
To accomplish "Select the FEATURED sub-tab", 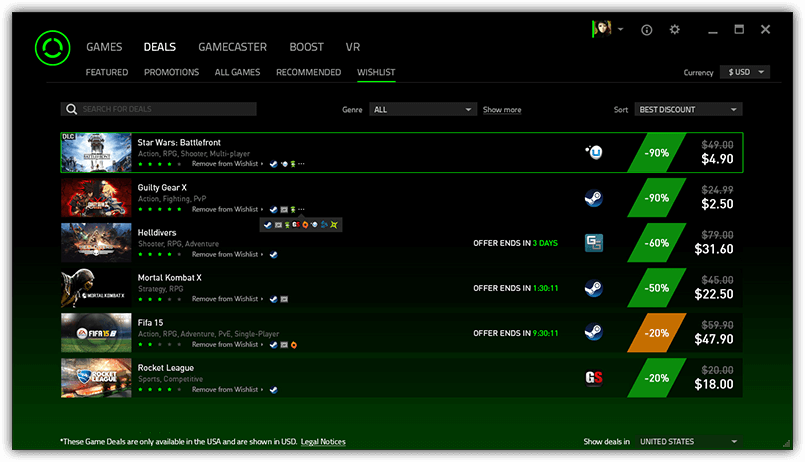I will click(x=107, y=72).
